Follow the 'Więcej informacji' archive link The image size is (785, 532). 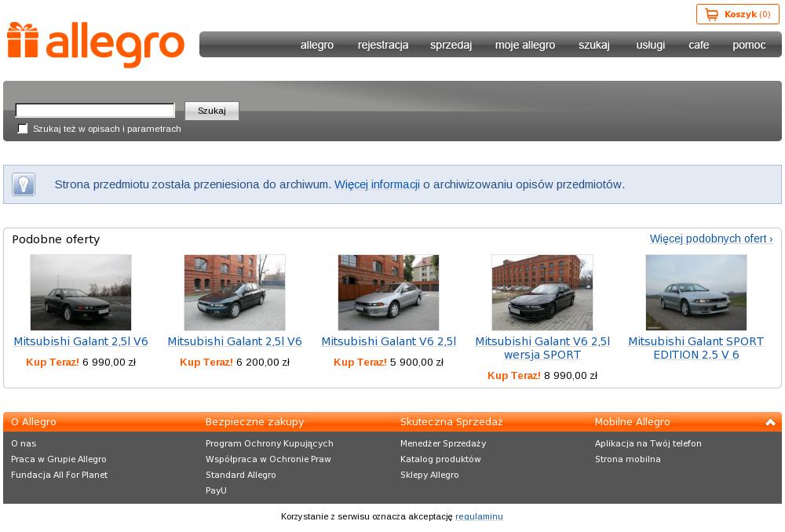coord(377,184)
